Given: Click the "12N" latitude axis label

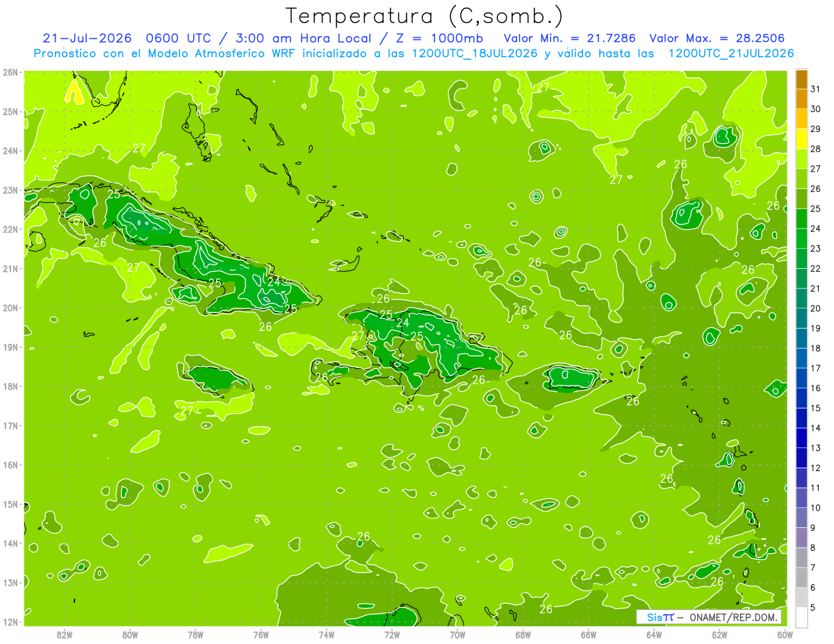Looking at the screenshot, I should pyautogui.click(x=10, y=622).
